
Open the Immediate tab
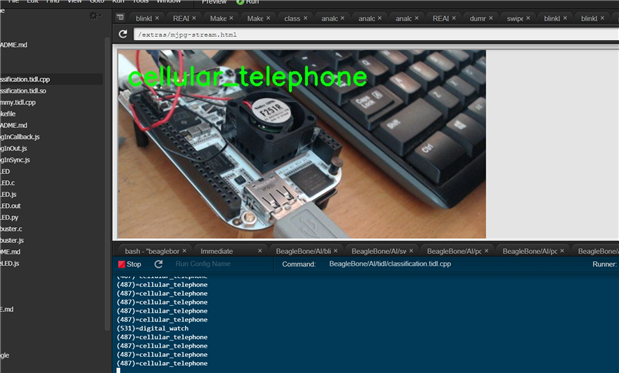coord(217,251)
